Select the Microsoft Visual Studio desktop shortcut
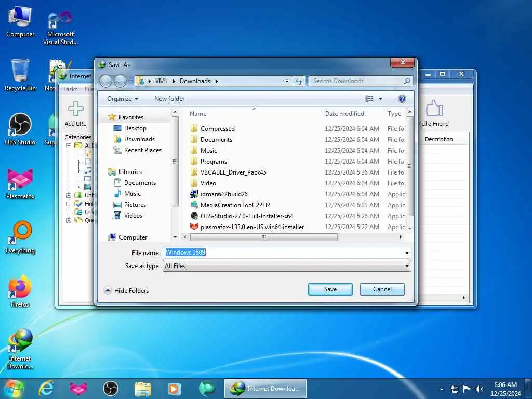Viewport: 532px width, 399px height. 60,28
